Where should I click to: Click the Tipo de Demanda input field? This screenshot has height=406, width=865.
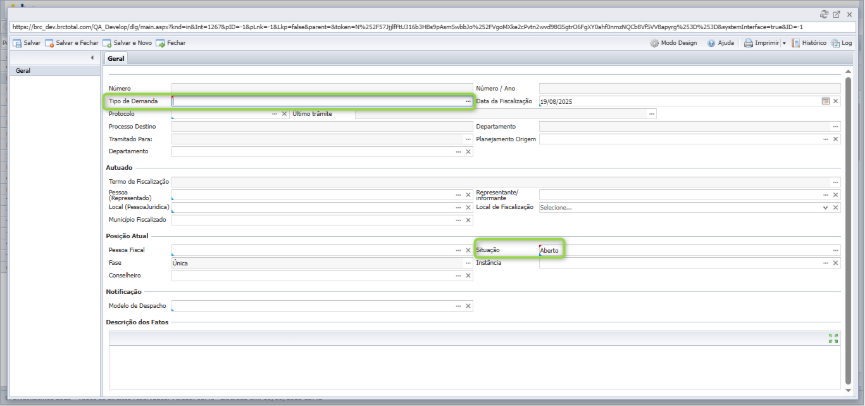(318, 102)
